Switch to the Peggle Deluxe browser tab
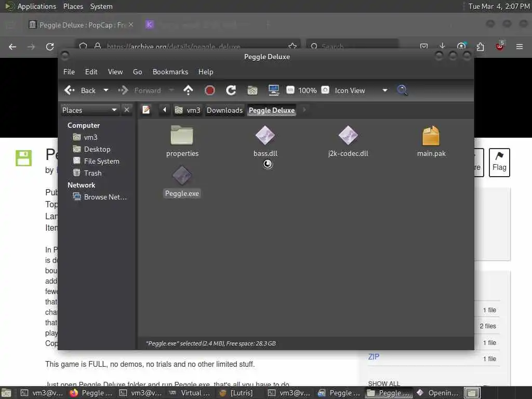532x399 pixels. click(82, 25)
